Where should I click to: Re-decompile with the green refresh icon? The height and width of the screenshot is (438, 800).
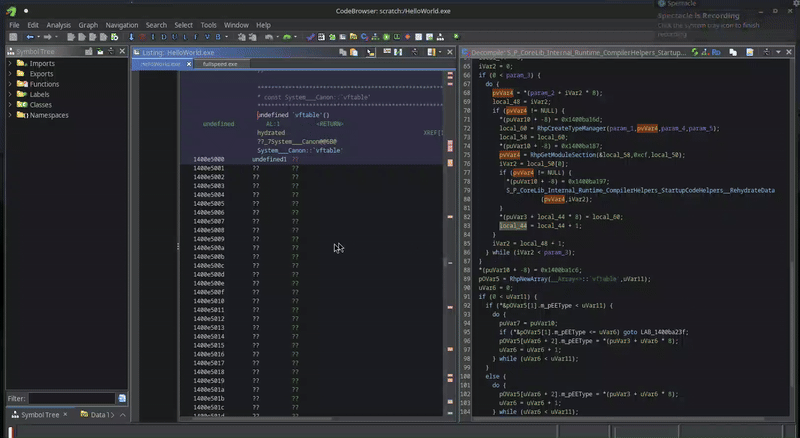click(694, 52)
